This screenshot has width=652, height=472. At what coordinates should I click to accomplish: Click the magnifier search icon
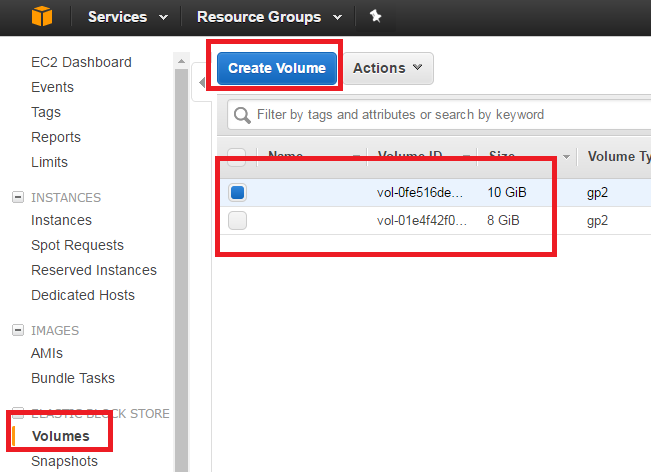[242, 115]
